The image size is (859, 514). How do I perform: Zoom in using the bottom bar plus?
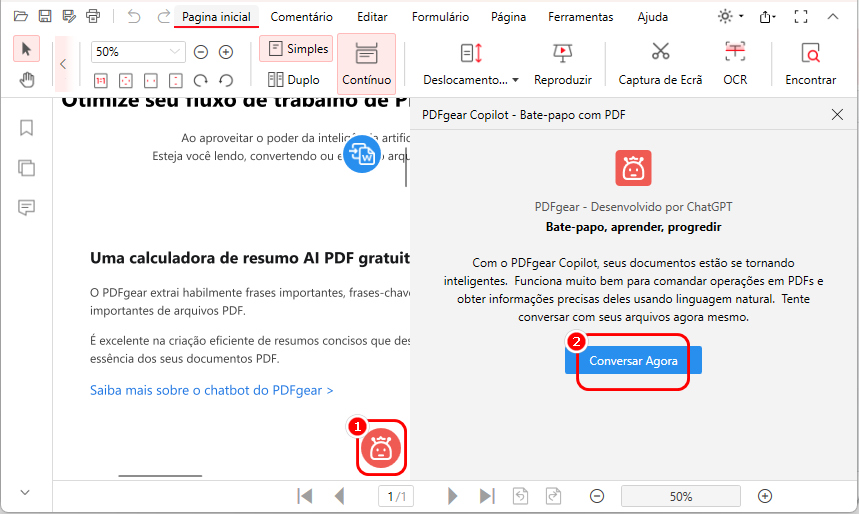point(765,496)
